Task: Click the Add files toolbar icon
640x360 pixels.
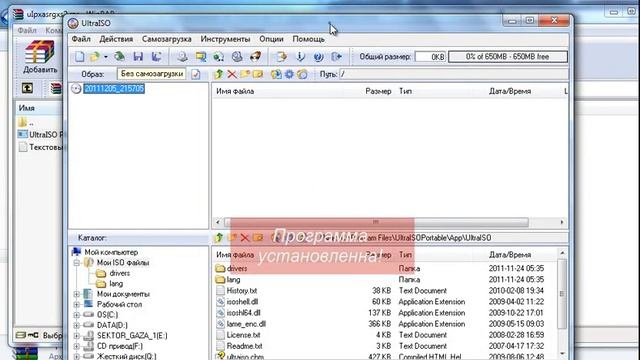Action: coord(281,56)
